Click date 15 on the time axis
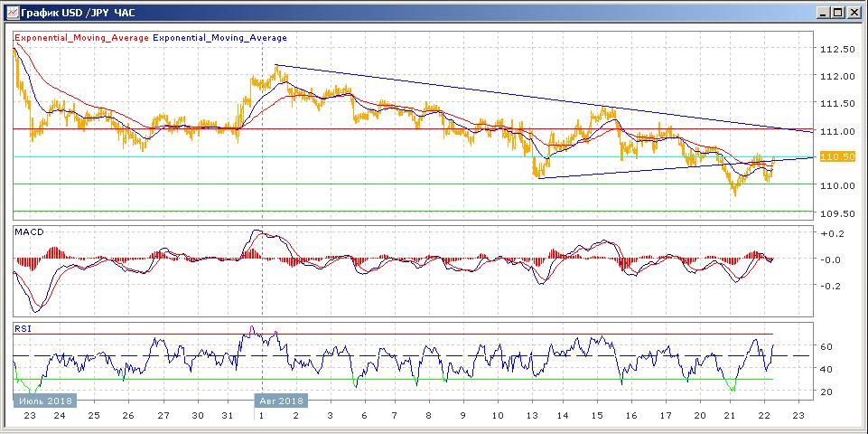Screen dimensions: 868x434 pyautogui.click(x=596, y=416)
